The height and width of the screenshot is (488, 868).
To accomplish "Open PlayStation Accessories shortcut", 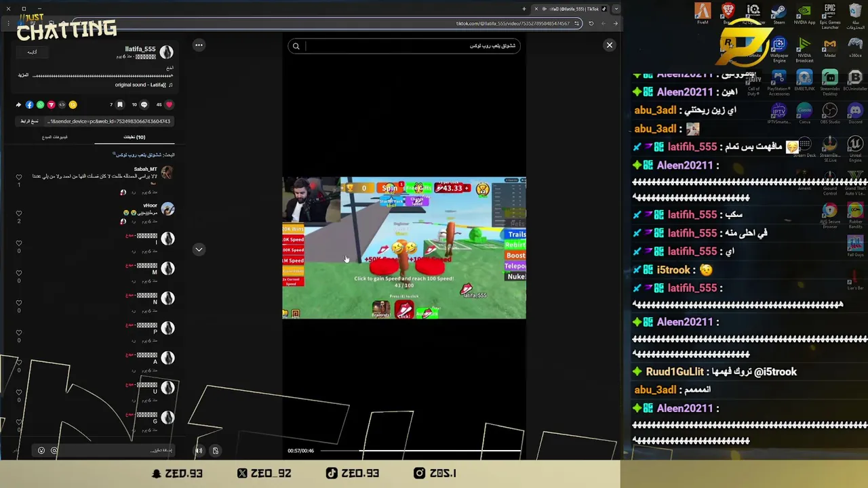I will (x=778, y=83).
